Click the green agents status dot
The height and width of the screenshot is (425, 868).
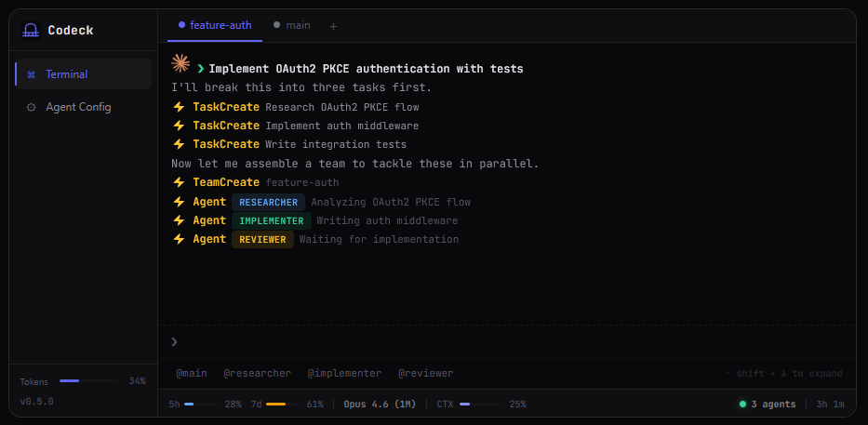(743, 404)
